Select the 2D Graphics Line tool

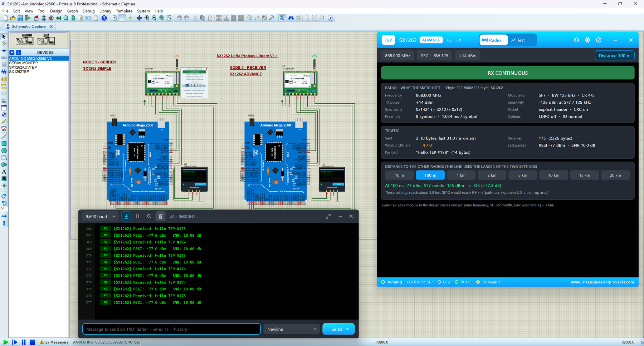4,137
